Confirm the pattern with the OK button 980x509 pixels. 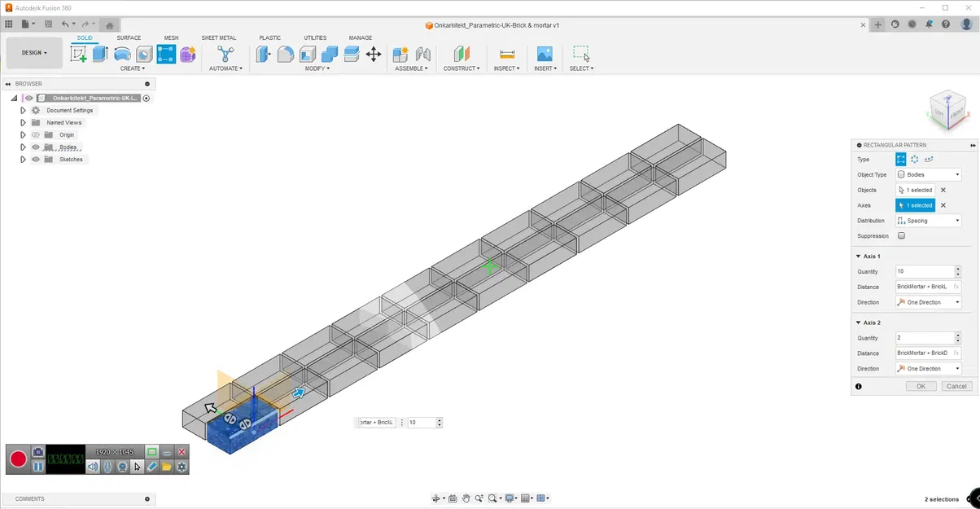click(x=921, y=386)
